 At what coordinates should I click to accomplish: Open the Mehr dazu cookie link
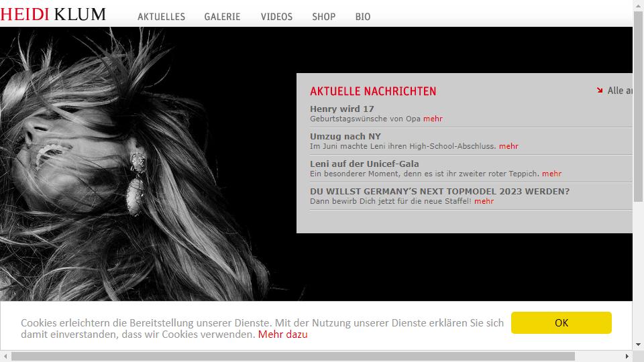coord(282,335)
